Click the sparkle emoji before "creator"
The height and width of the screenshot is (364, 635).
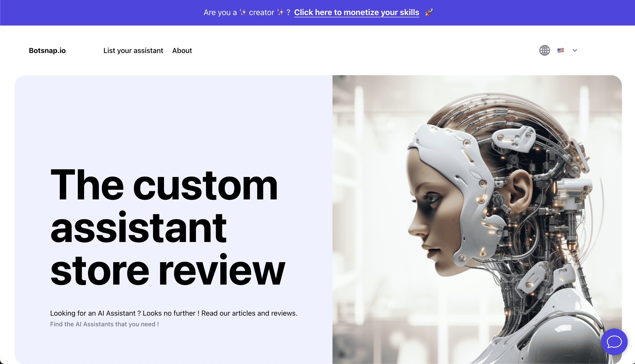click(x=243, y=12)
